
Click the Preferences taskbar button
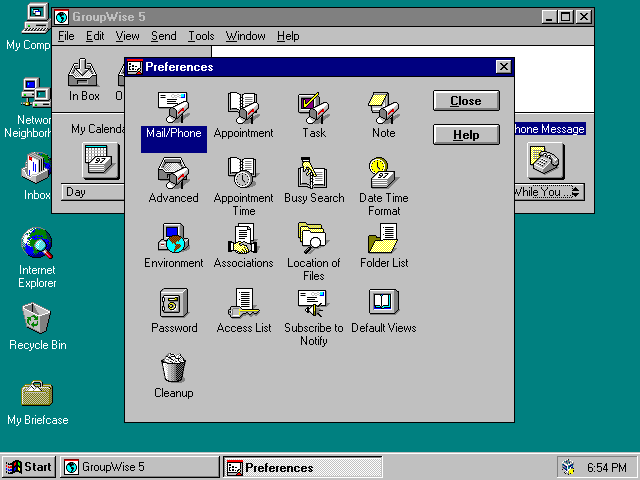point(303,467)
